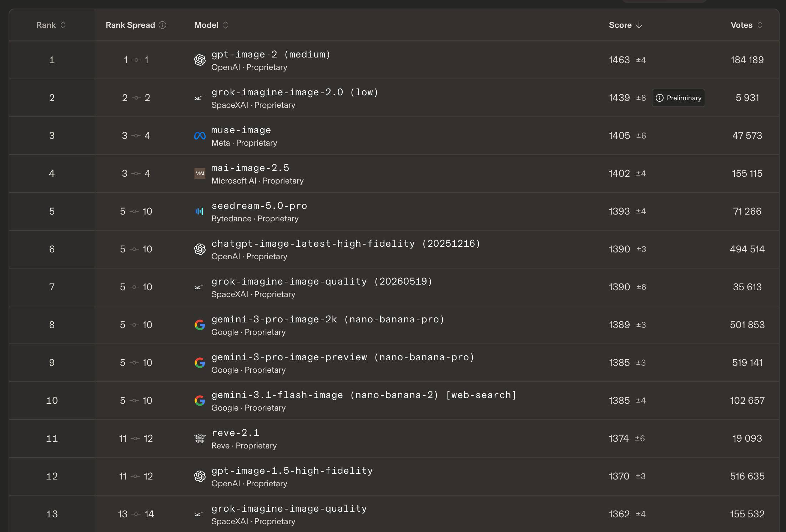Click votes value 184 189

click(x=747, y=60)
